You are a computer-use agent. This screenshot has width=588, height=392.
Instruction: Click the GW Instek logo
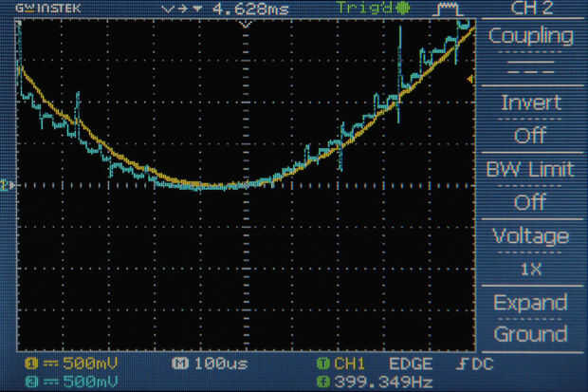click(48, 9)
